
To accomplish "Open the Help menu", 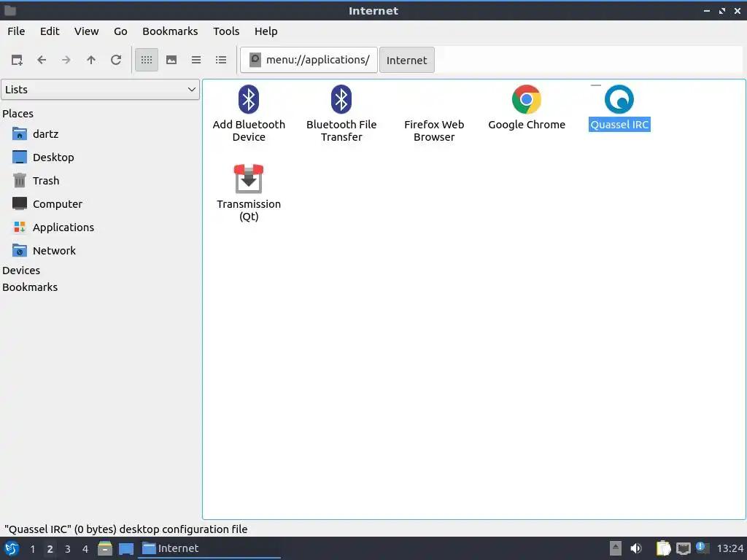I will 266,31.
